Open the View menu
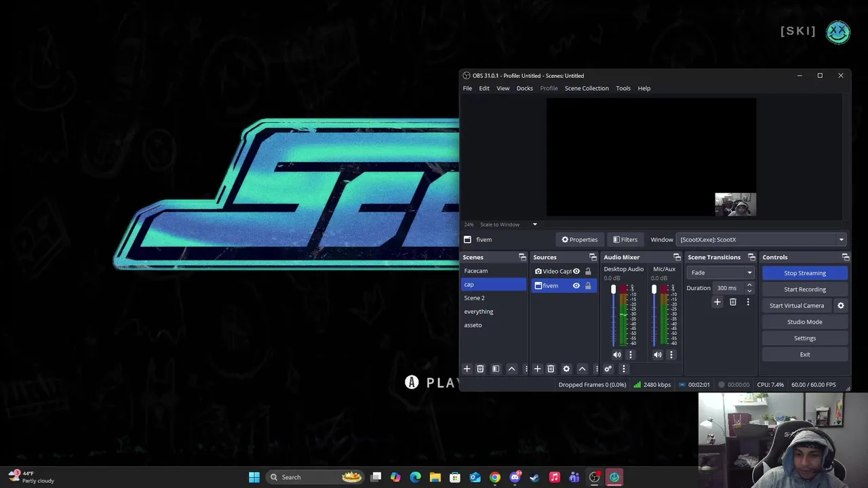This screenshot has height=488, width=868. [503, 88]
